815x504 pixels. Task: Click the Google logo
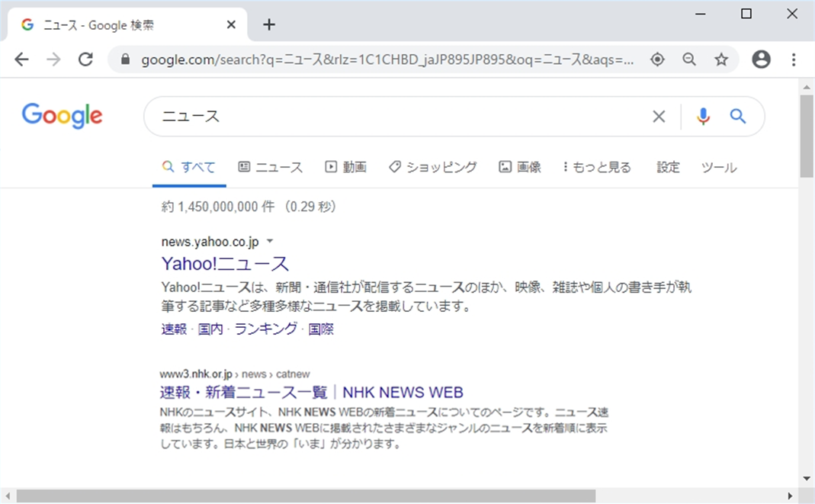(63, 115)
